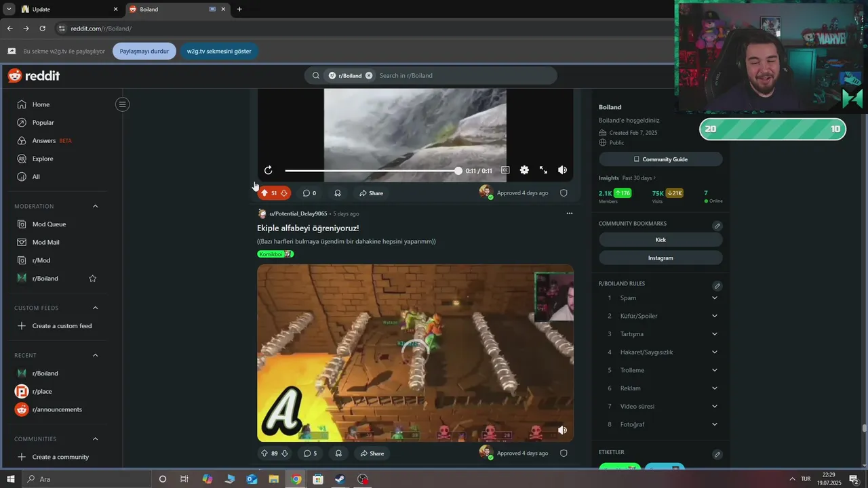The width and height of the screenshot is (868, 488).
Task: Select the Komikboi flair tag
Action: pyautogui.click(x=275, y=254)
